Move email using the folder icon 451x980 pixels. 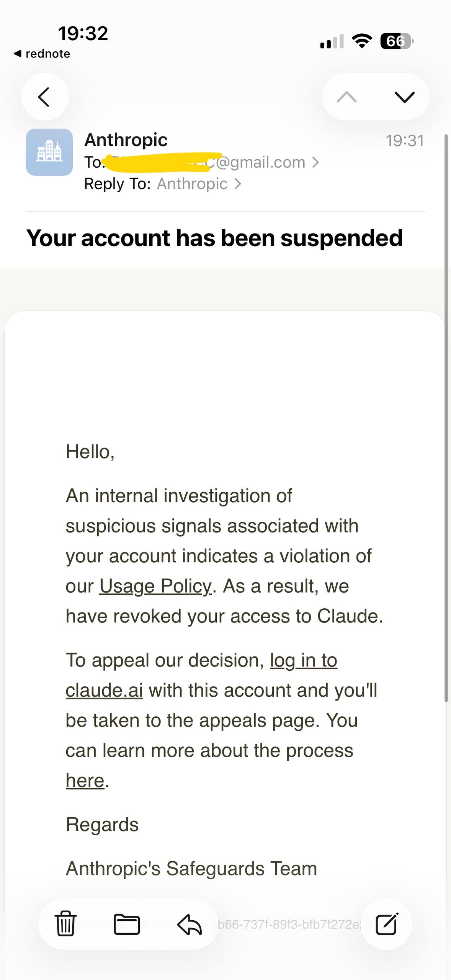coord(127,924)
